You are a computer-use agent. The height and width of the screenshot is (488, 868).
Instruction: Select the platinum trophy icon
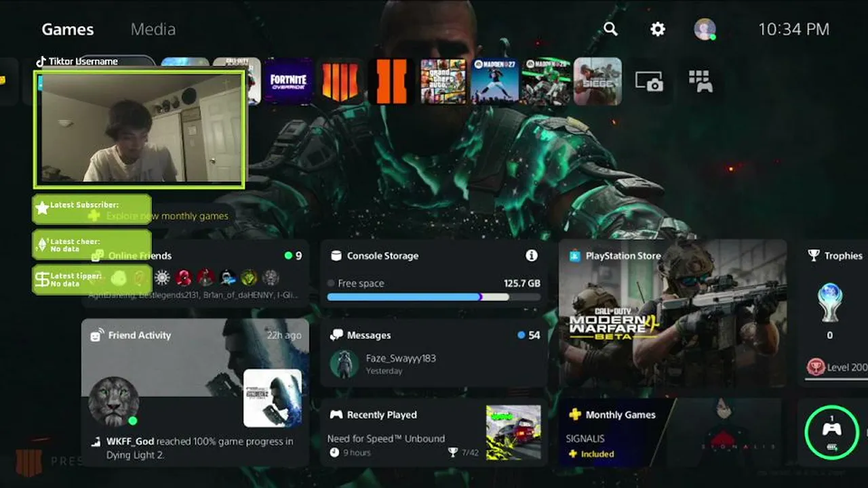click(829, 302)
